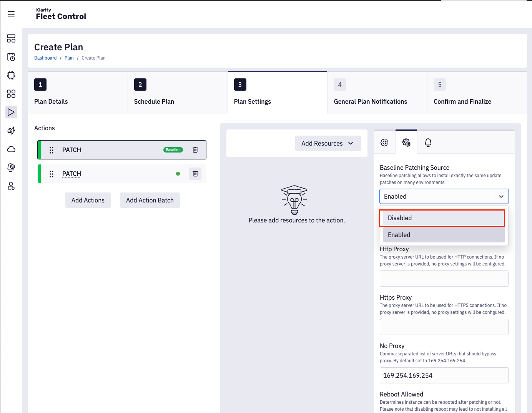Click the No Proxy input field
The height and width of the screenshot is (413, 532).
pos(444,375)
